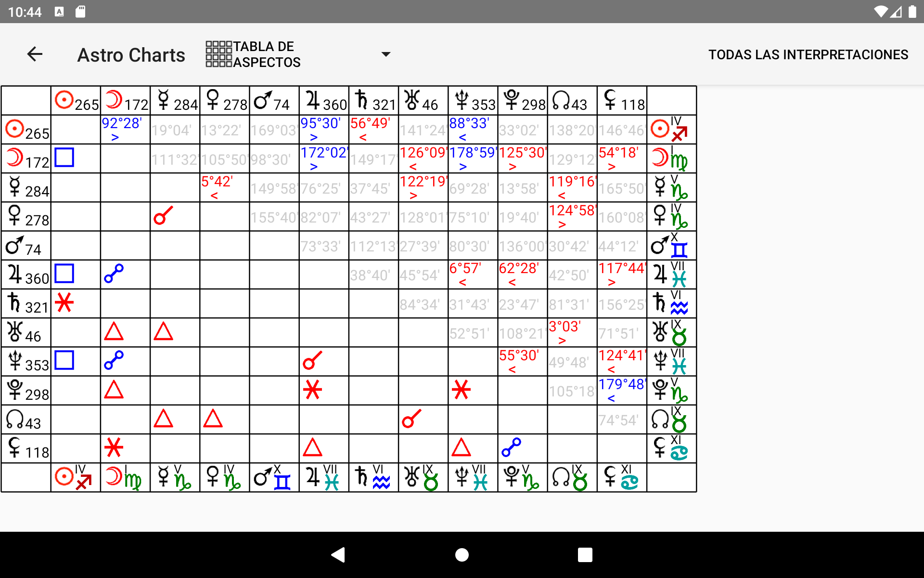Click the 6°57' Jupiter-Neptune angle value
The height and width of the screenshot is (578, 924).
click(465, 268)
